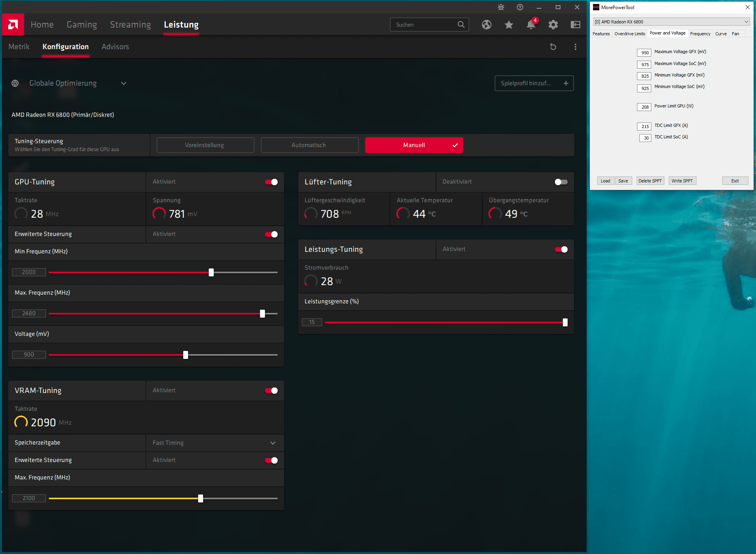
Task: Open the favorites star icon
Action: 509,25
